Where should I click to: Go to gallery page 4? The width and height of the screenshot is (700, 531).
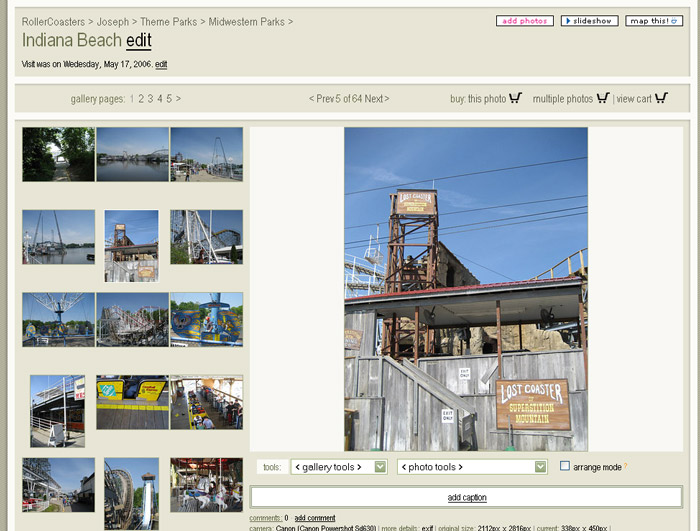click(160, 99)
